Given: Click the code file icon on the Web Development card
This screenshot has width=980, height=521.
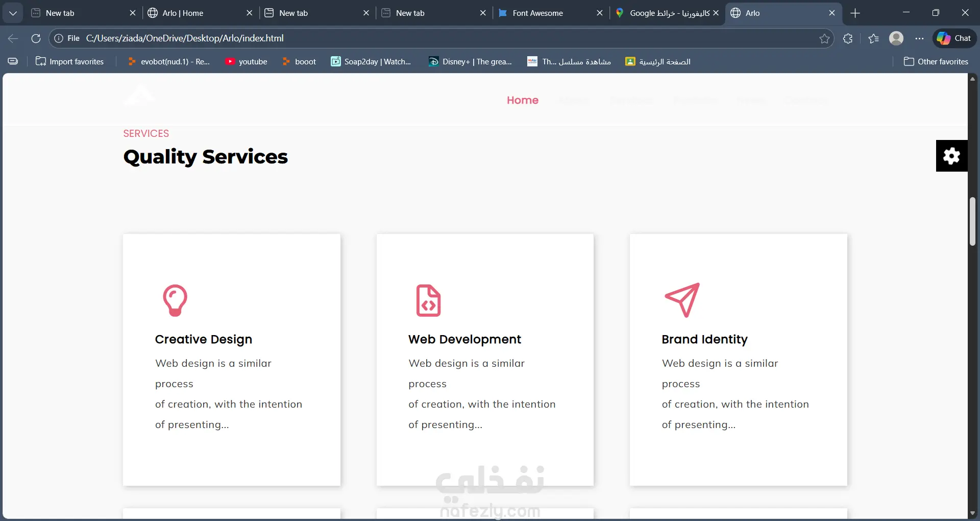Looking at the screenshot, I should point(428,300).
